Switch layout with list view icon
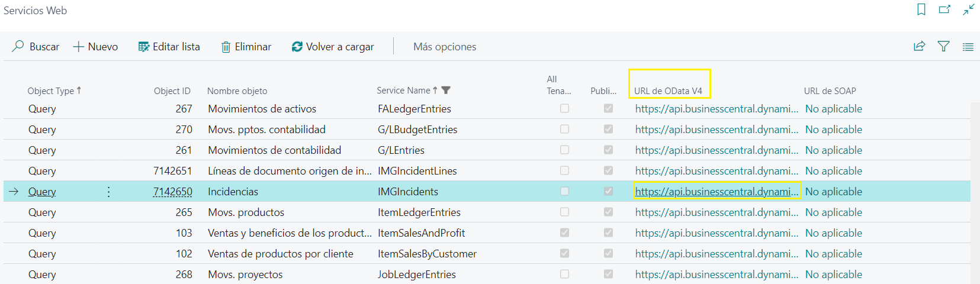Screen dimensions: 980x284 [968, 47]
